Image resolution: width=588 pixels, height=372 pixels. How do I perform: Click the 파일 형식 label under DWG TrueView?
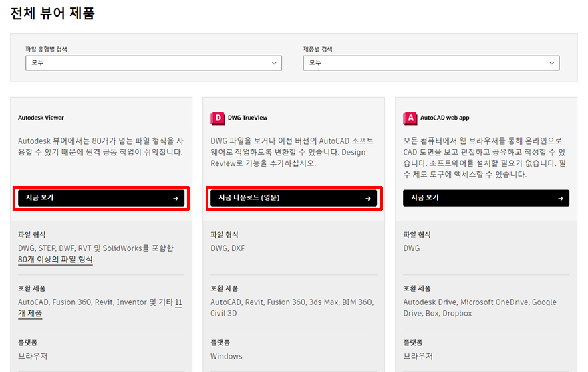pos(225,235)
